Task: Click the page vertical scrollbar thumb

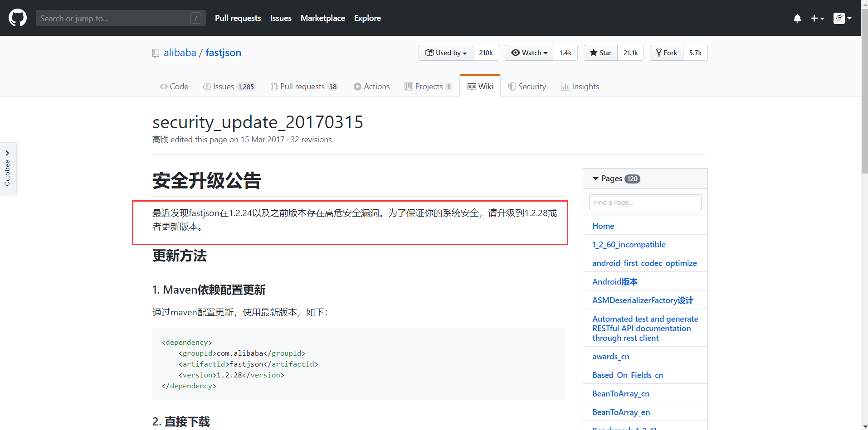Action: pyautogui.click(x=864, y=91)
